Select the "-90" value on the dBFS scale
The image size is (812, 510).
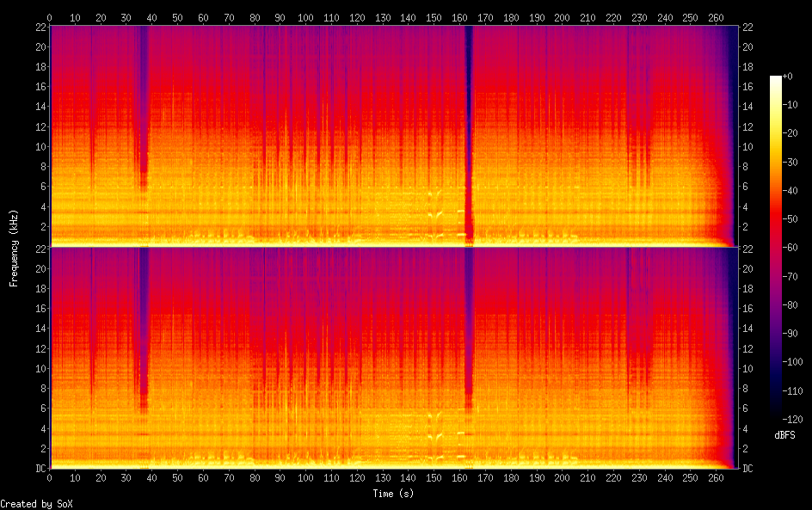tap(790, 334)
